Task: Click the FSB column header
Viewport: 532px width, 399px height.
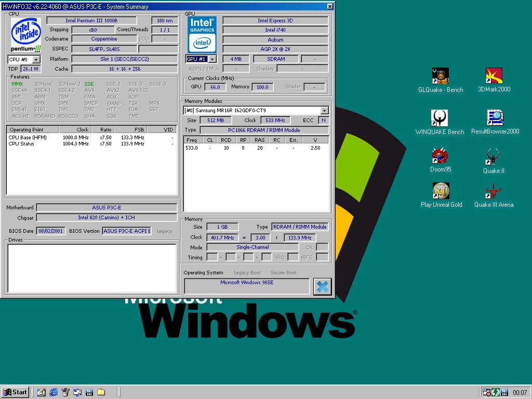Action: [130, 129]
